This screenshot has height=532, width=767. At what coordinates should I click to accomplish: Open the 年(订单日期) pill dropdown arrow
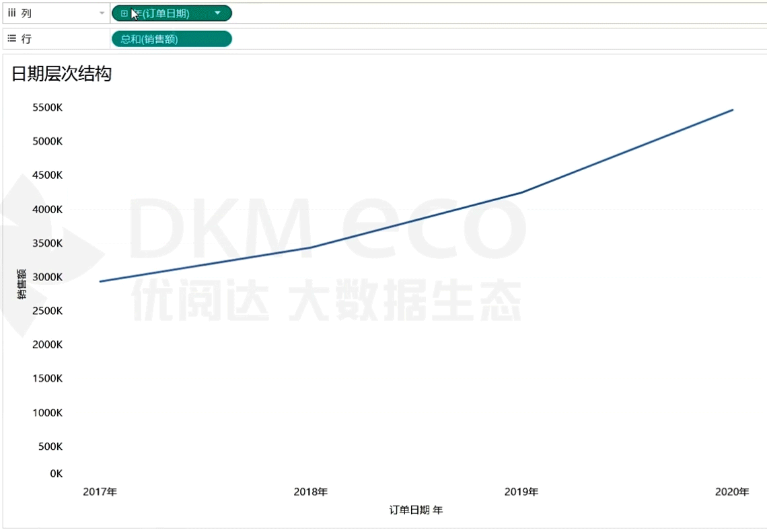coord(217,13)
